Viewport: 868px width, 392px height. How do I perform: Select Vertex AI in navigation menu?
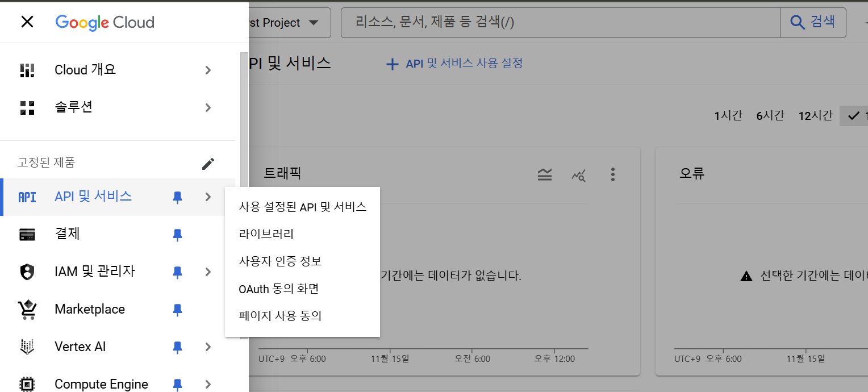(118, 347)
